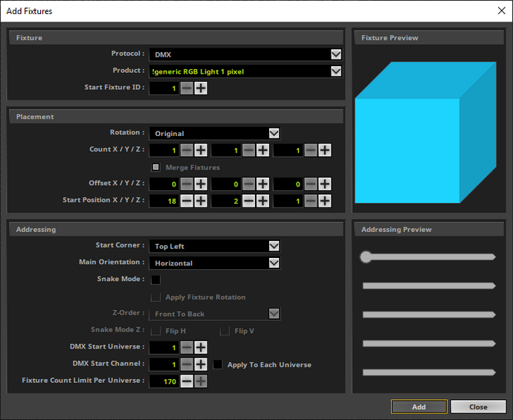
Task: Open the Product dropdown list
Action: tap(245, 71)
